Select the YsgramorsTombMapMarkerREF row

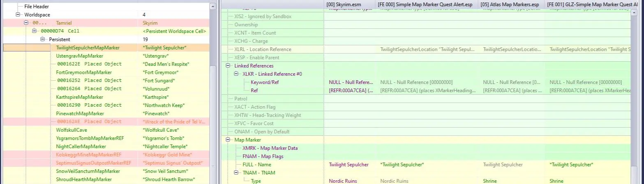106,138
